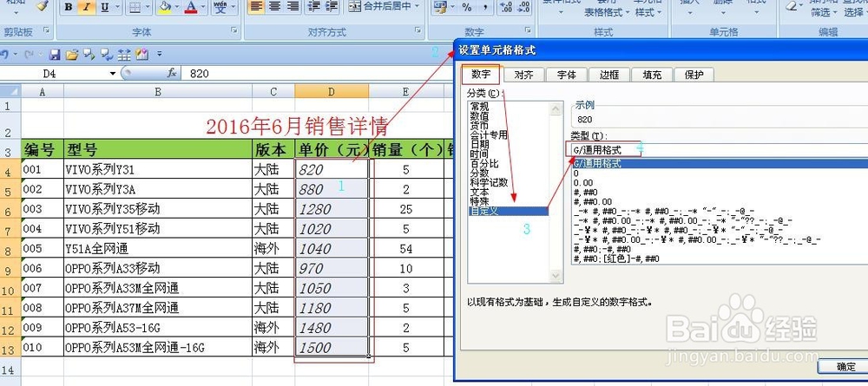This screenshot has height=386, width=868.
Task: Open the borders dropdown arrow
Action: point(147,7)
